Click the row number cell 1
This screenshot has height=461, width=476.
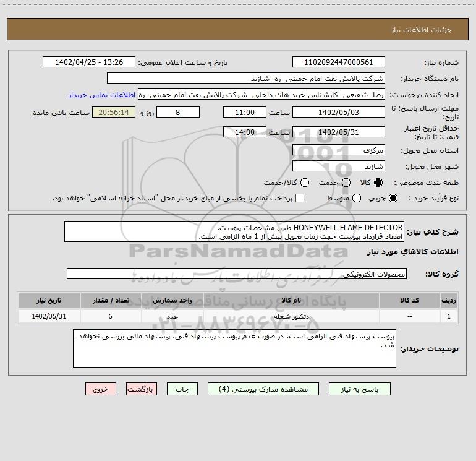(x=449, y=316)
